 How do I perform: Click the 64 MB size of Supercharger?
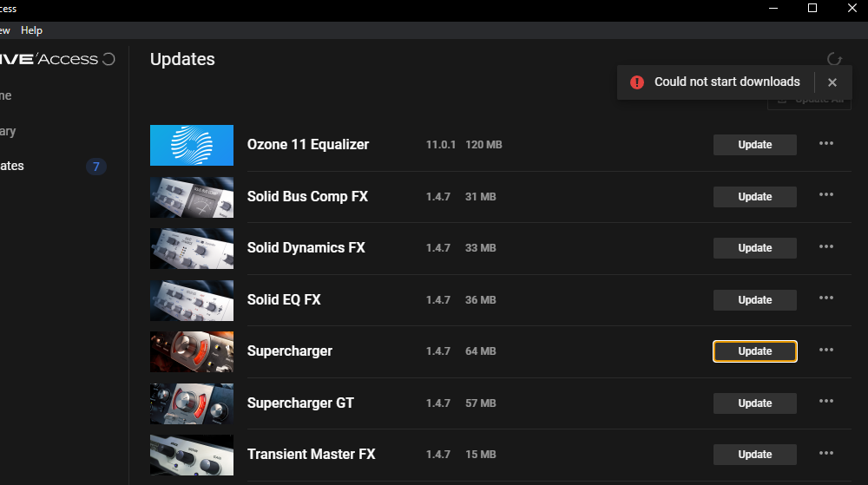(481, 351)
